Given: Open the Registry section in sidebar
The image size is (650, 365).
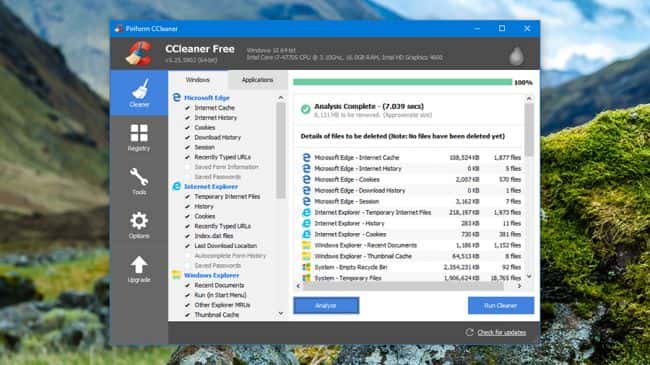Looking at the screenshot, I should point(139,137).
